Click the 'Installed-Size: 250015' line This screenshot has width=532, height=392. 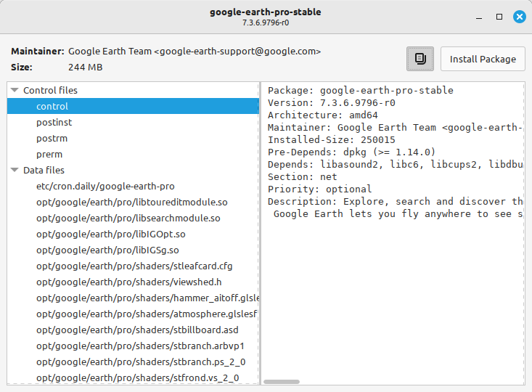332,139
